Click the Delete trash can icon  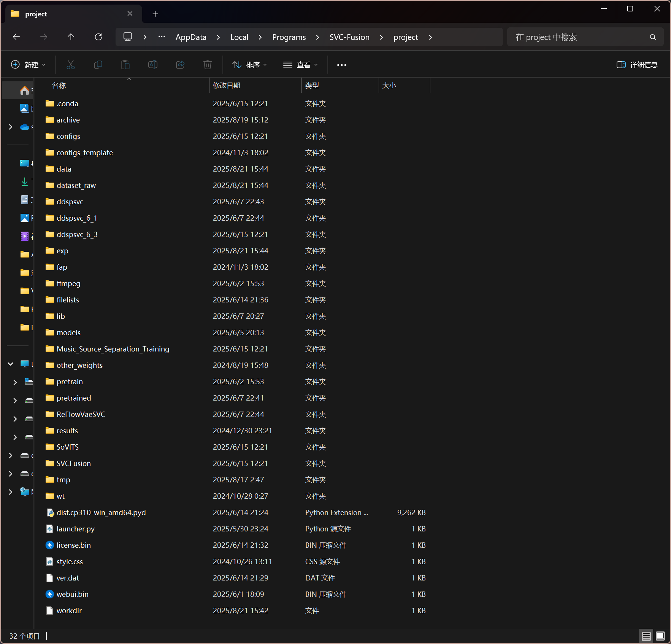[208, 65]
